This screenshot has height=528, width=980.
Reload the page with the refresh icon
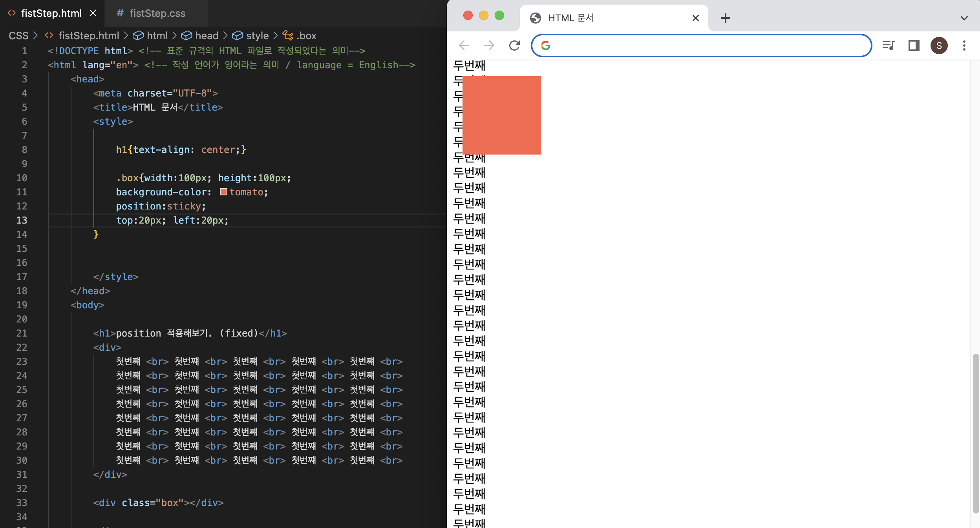[x=514, y=46]
